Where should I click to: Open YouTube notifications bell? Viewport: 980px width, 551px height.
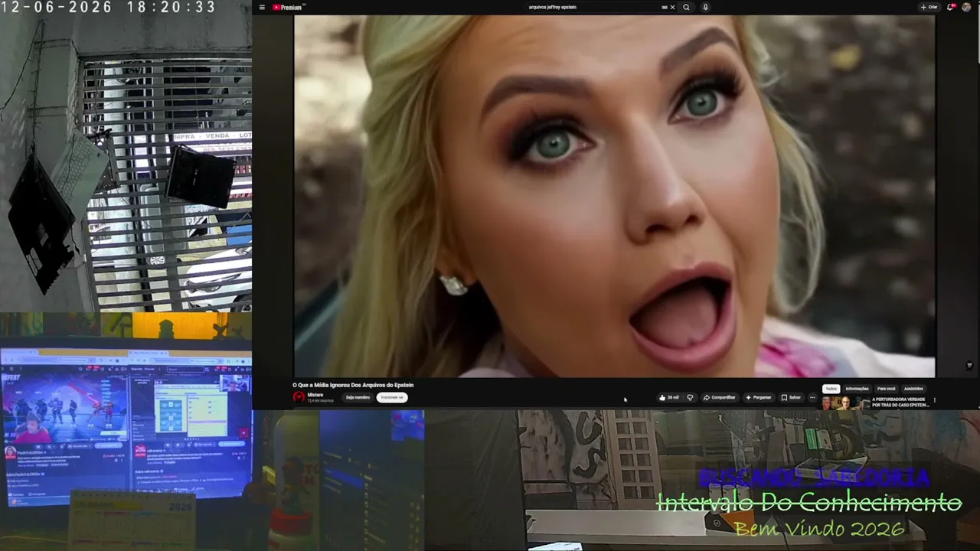[951, 8]
